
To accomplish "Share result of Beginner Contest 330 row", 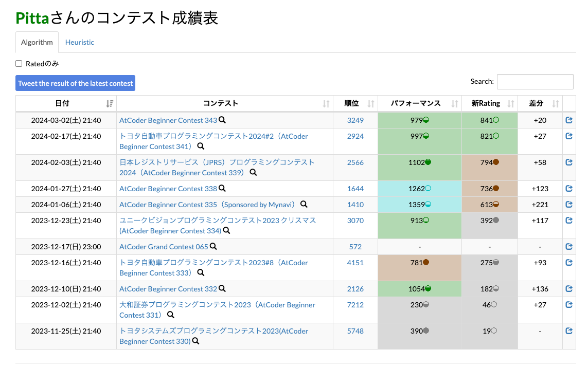I will (569, 331).
